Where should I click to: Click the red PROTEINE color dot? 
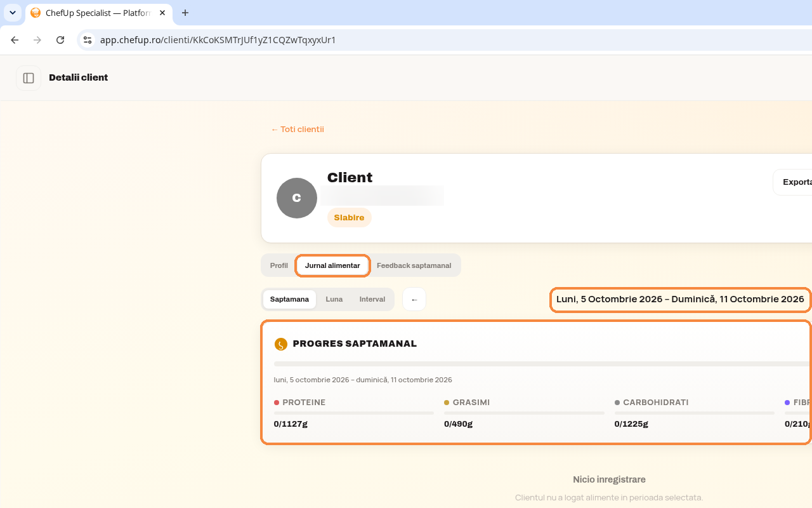click(x=277, y=403)
